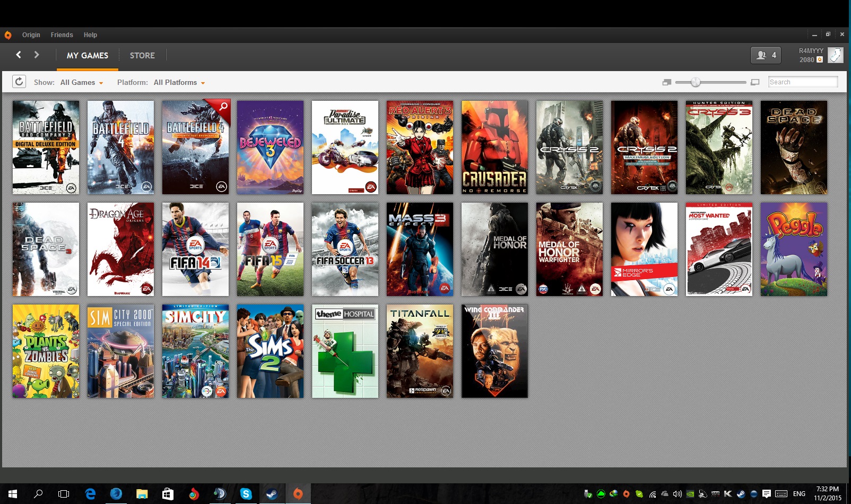Switch to the STORE tab

pos(142,55)
